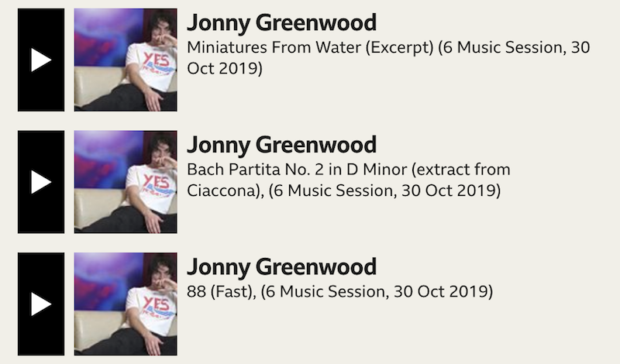Click Jonny Greenwood heading above 88 (Fast)

click(x=281, y=267)
